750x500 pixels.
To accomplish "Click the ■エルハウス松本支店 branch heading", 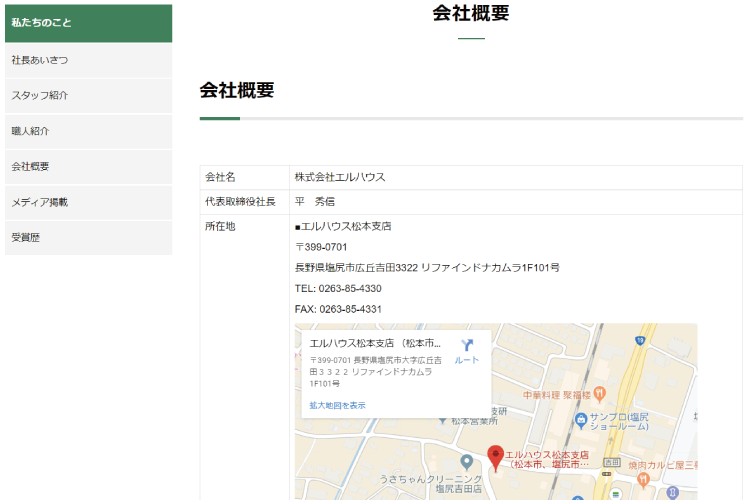I will (x=343, y=226).
